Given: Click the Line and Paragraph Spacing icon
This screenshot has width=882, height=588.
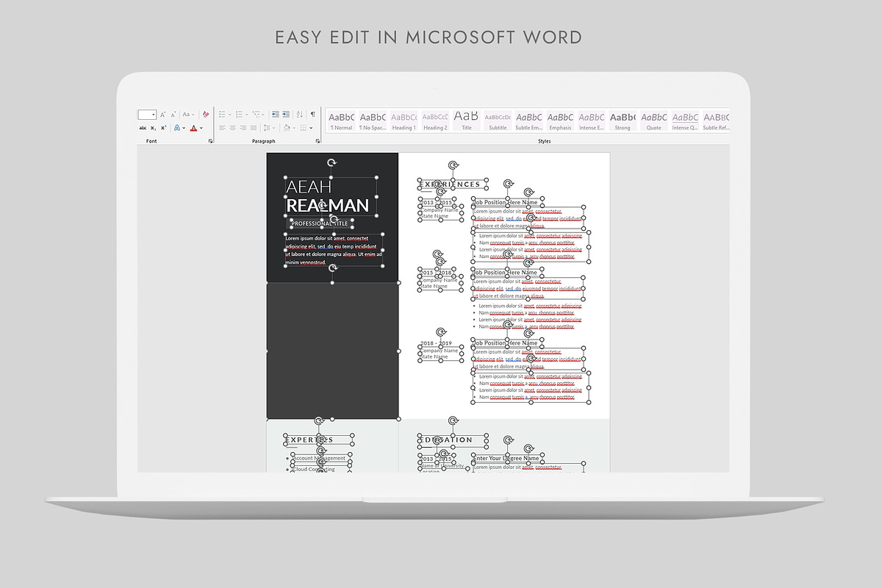Looking at the screenshot, I should 267,128.
